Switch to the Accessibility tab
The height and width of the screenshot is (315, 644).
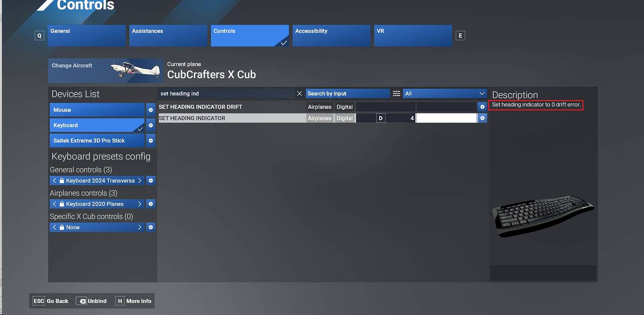(x=331, y=35)
